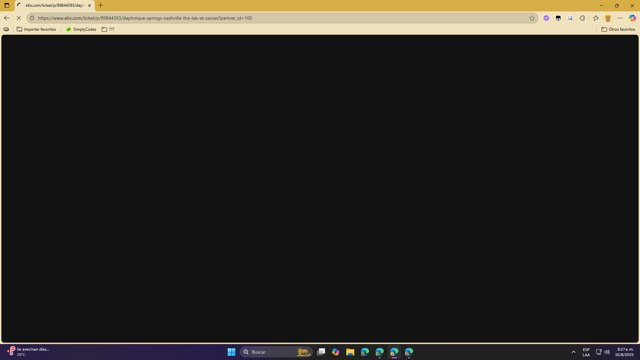
Task: Open the Favorites star toolbar button
Action: 596,18
